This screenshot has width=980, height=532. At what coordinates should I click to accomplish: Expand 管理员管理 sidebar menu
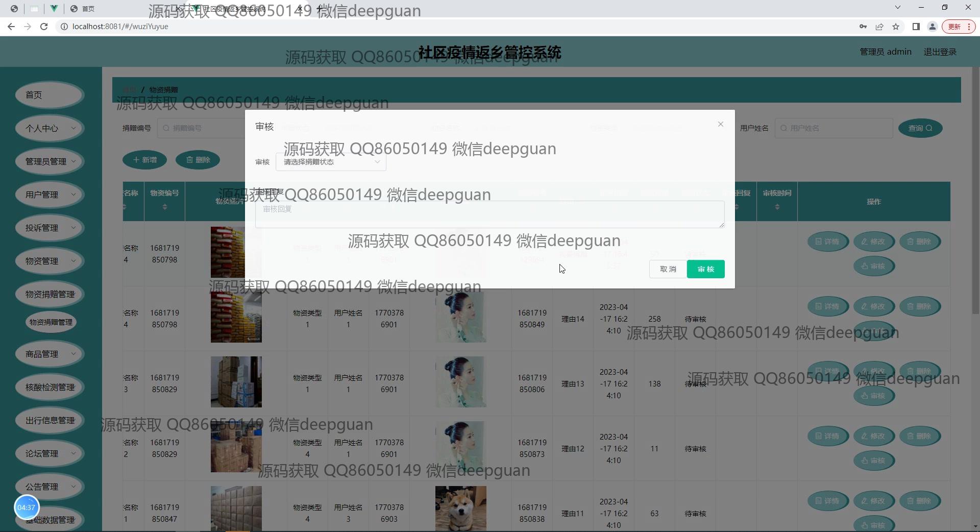coord(50,161)
